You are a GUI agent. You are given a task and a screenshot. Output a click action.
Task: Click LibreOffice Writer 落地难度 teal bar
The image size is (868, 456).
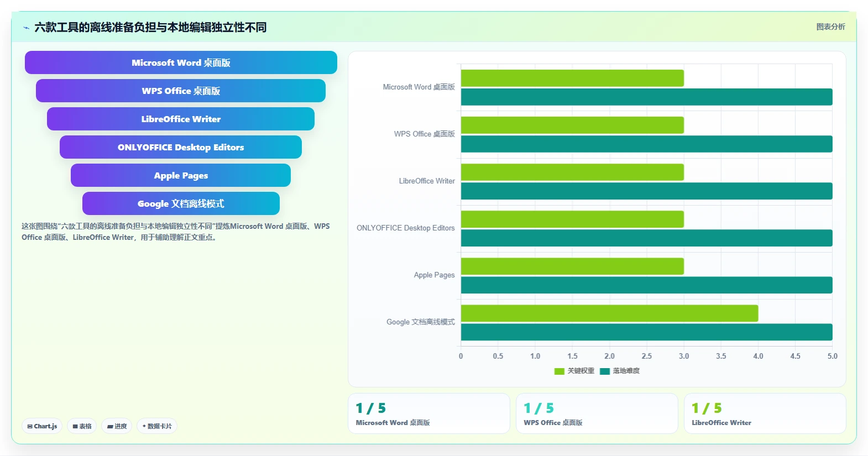coord(646,191)
